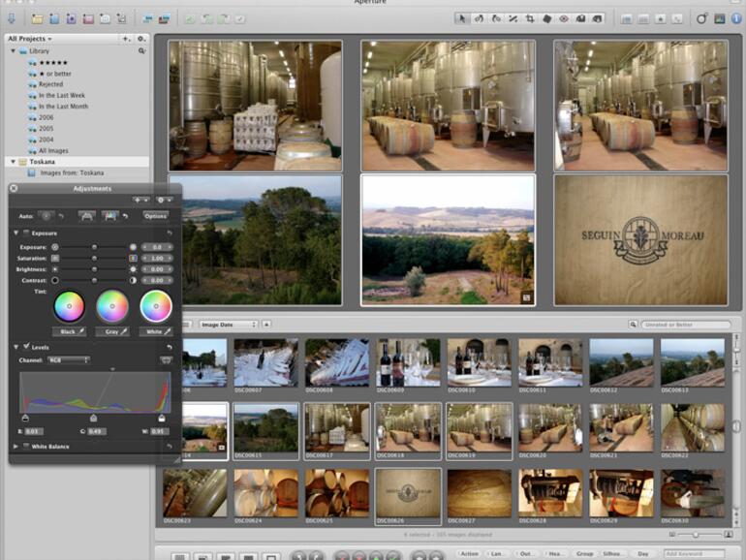The image size is (746, 560).
Task: Open the Inspector info icon
Action: 736,18
